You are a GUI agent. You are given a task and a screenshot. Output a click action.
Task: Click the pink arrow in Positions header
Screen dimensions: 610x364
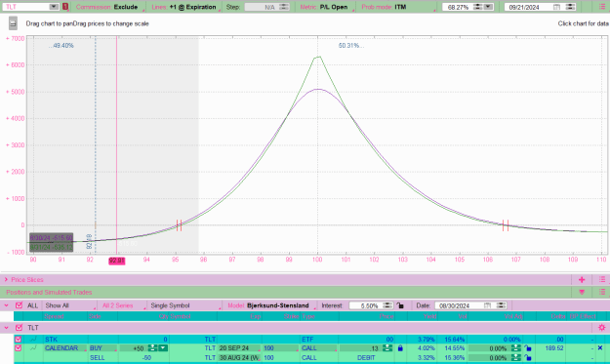pyautogui.click(x=582, y=292)
